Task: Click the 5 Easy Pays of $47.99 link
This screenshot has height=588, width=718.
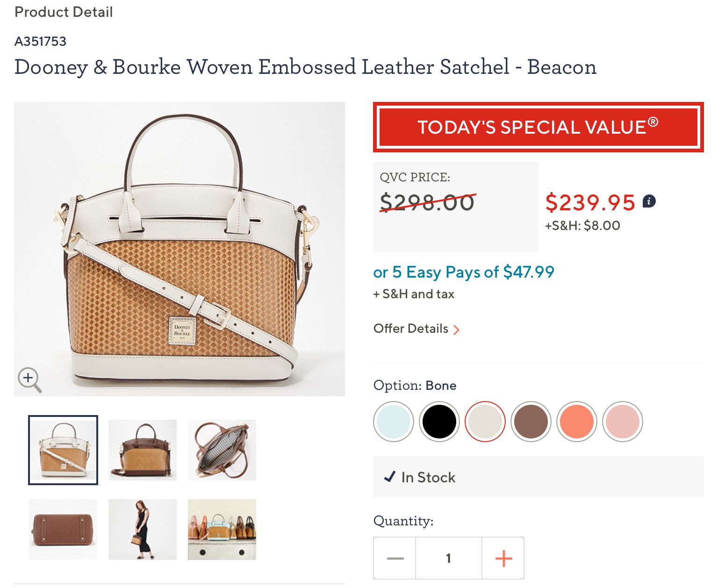Action: tap(464, 272)
